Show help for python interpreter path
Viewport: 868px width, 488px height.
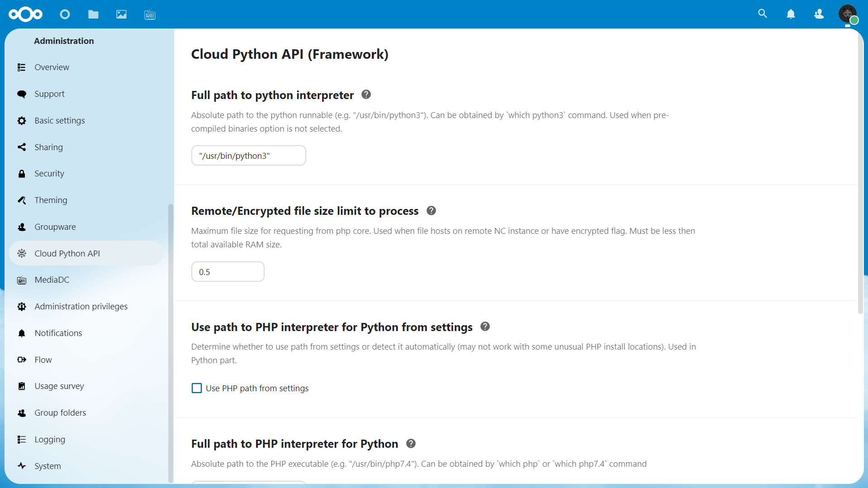[366, 95]
